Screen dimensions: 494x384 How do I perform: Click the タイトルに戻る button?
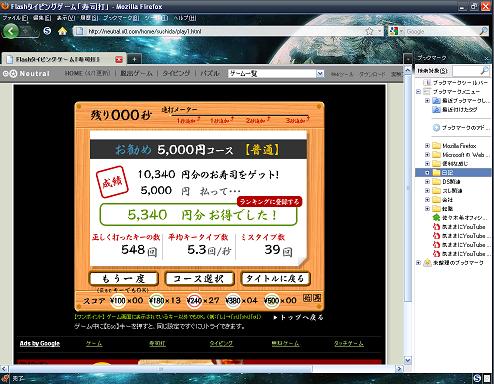click(276, 278)
